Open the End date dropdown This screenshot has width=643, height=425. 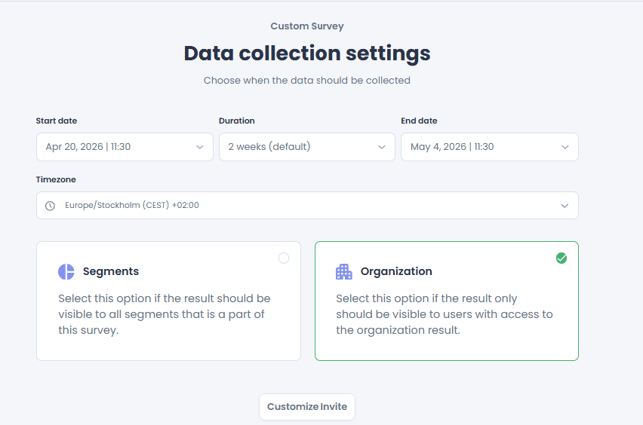[x=490, y=147]
